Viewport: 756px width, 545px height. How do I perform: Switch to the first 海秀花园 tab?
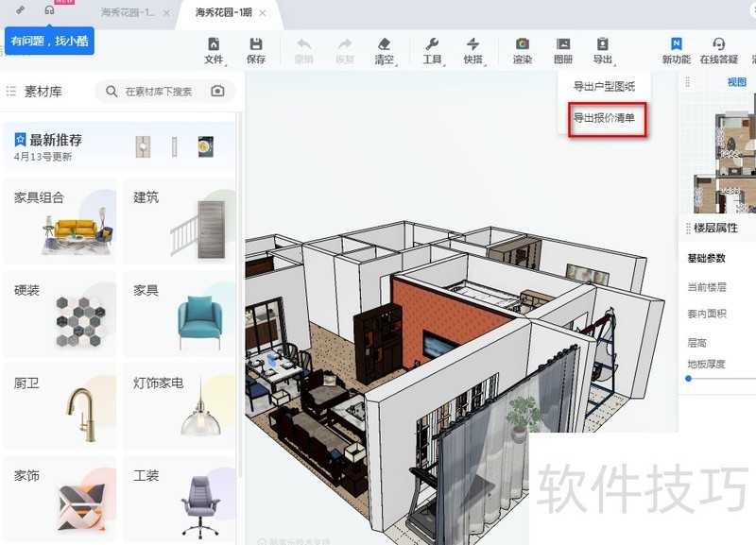click(129, 13)
